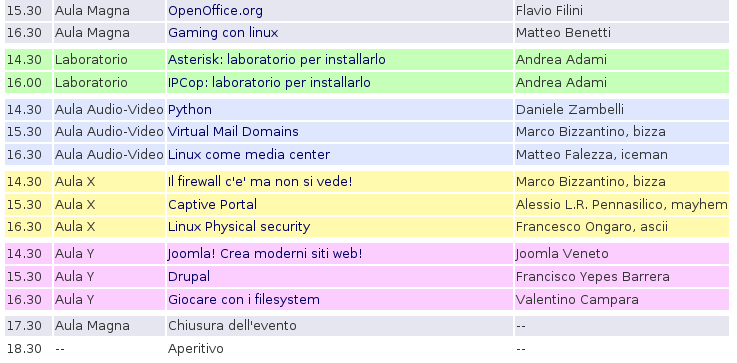Click the Chiusura dell'evento entry

pyautogui.click(x=232, y=325)
